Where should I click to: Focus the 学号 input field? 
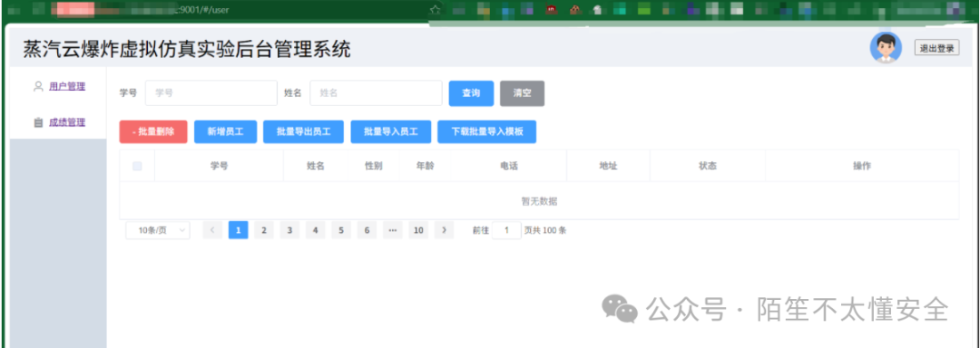pyautogui.click(x=211, y=93)
